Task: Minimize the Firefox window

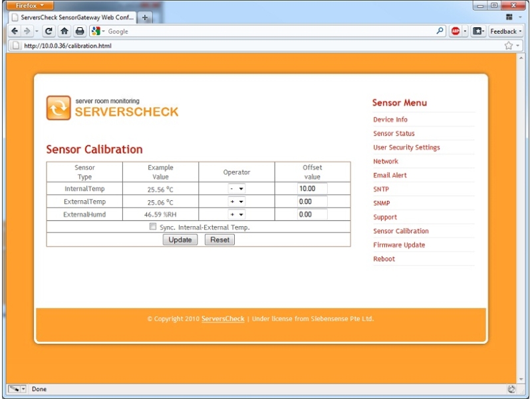Action: click(x=481, y=5)
